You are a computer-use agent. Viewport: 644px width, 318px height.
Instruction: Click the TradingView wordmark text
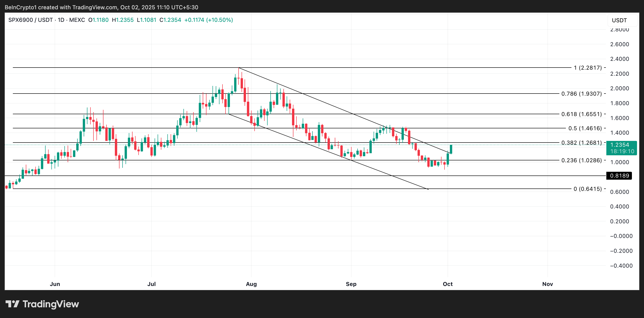pos(50,304)
